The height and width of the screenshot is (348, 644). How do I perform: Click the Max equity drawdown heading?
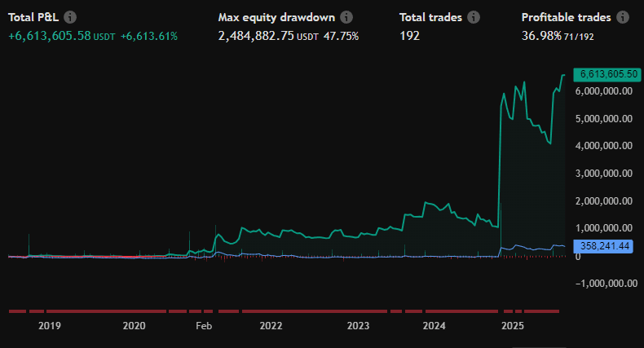(276, 17)
